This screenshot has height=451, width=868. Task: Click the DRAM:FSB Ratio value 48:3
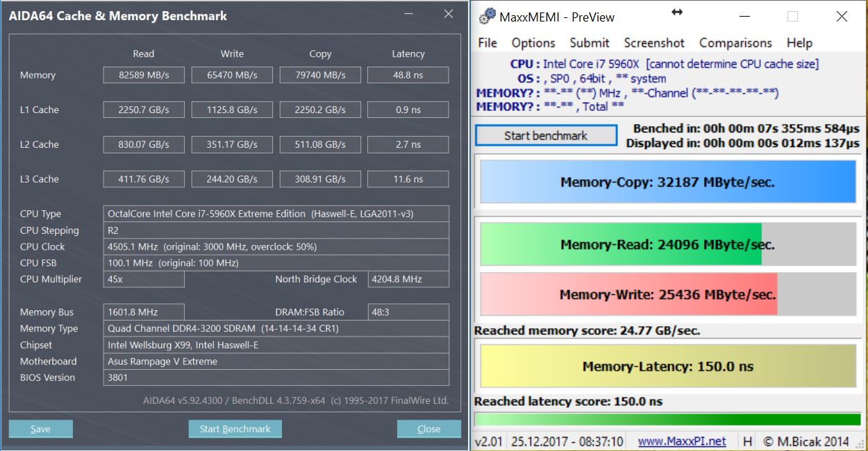coord(408,312)
